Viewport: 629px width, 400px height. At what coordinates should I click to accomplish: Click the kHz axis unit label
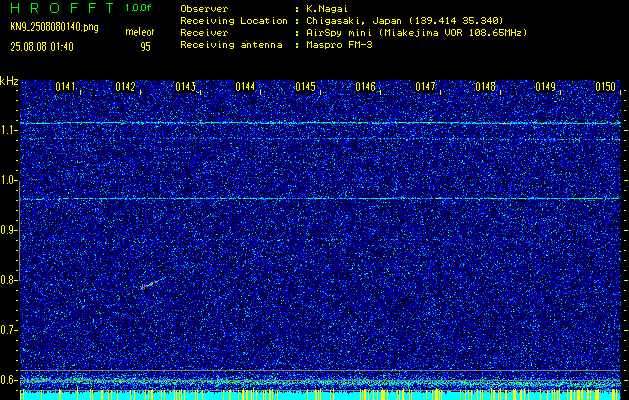pos(9,81)
